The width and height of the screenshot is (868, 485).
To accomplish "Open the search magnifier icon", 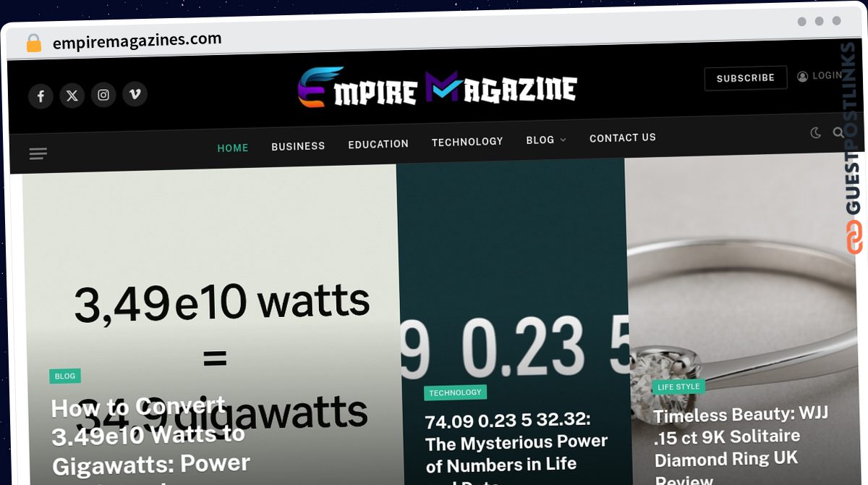I will (x=838, y=132).
